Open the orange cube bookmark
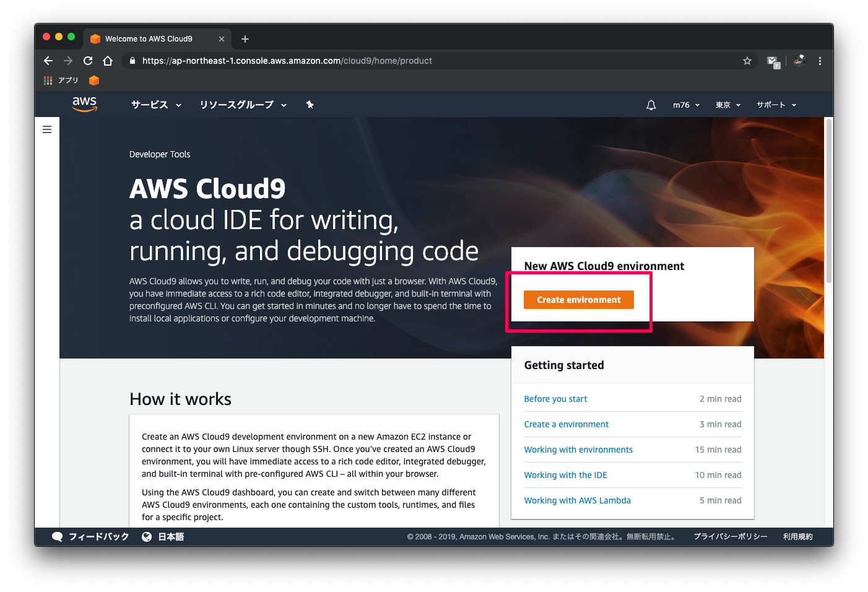The image size is (868, 592). (94, 81)
